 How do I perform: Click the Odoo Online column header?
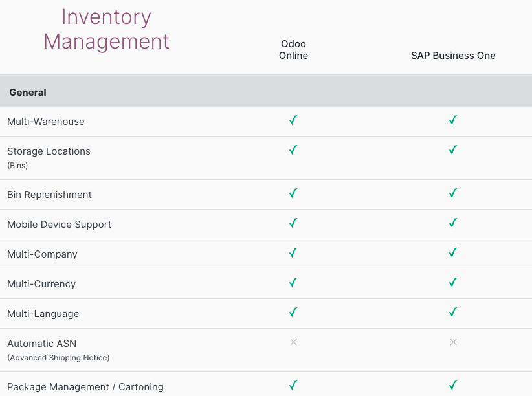point(293,50)
